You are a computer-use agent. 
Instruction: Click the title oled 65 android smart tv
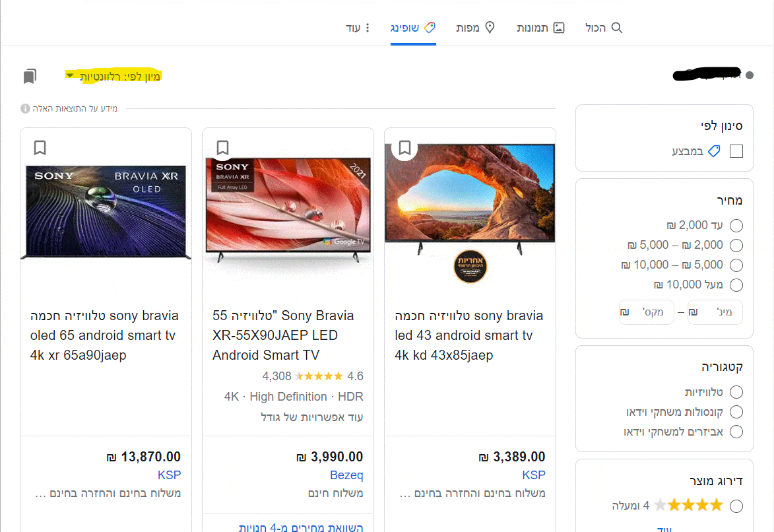pyautogui.click(x=103, y=335)
